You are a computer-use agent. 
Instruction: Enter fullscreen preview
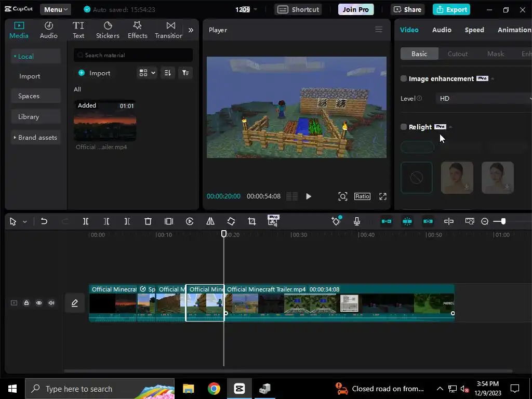click(383, 196)
